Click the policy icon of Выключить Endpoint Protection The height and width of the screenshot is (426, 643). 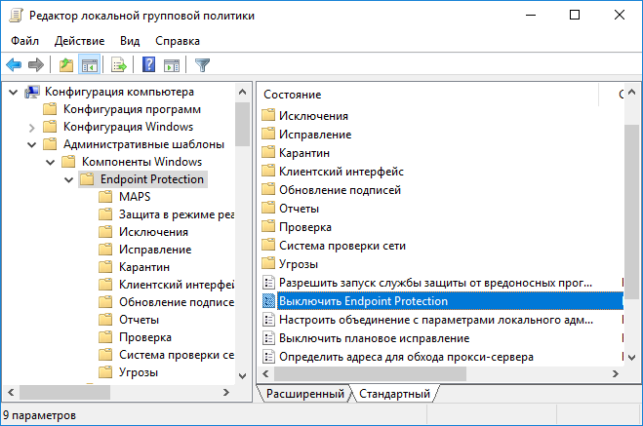[269, 301]
